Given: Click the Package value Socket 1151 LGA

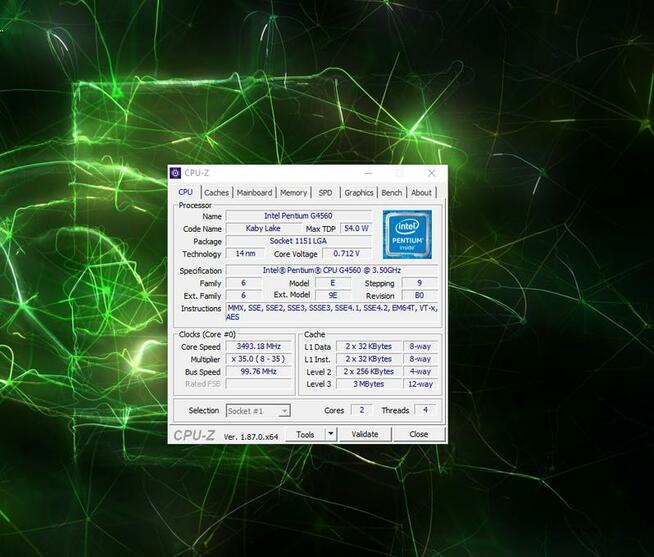Looking at the screenshot, I should tap(298, 241).
